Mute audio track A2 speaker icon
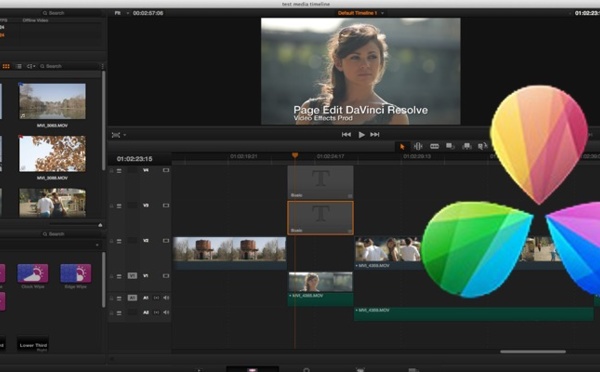This screenshot has width=600, height=372. pos(166,313)
